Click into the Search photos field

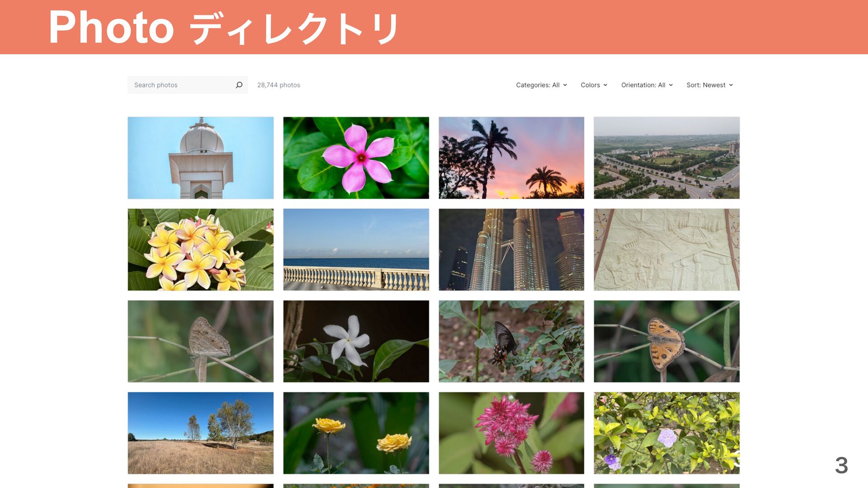(181, 85)
